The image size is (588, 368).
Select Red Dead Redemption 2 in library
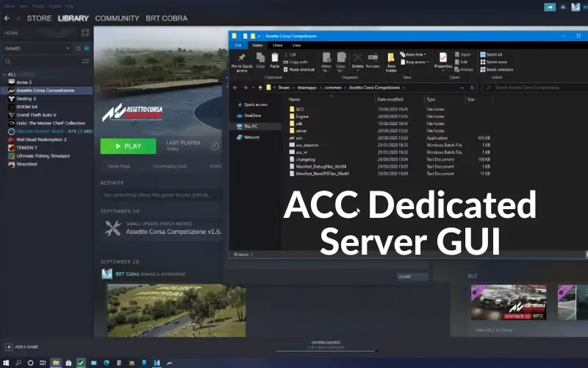pos(41,139)
